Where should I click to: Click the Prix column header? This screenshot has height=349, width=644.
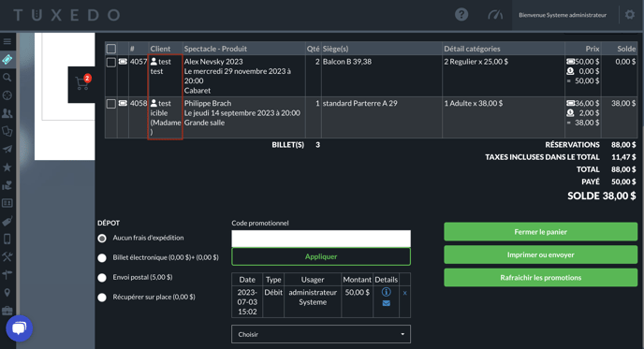[593, 49]
